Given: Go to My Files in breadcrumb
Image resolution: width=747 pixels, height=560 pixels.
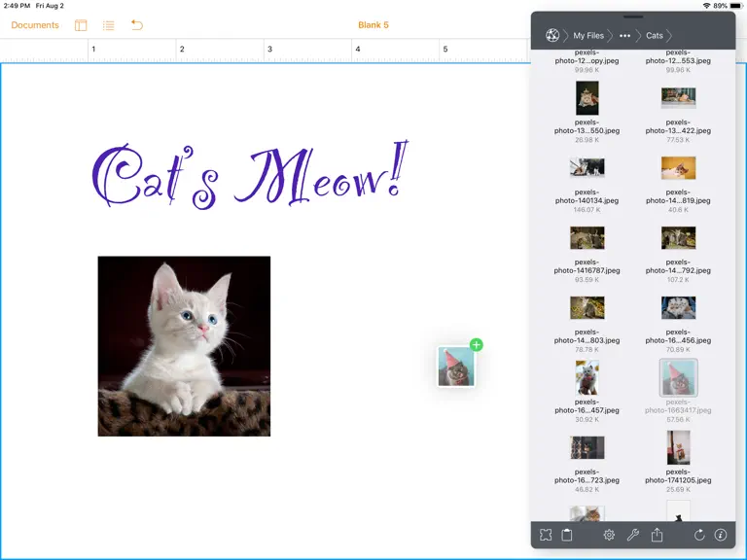Looking at the screenshot, I should pos(588,36).
